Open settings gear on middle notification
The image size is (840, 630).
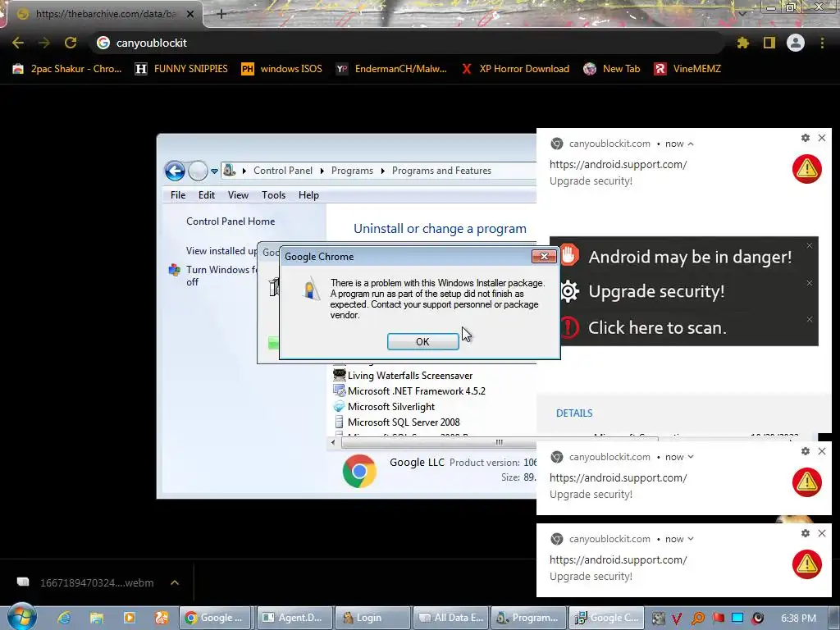806,452
